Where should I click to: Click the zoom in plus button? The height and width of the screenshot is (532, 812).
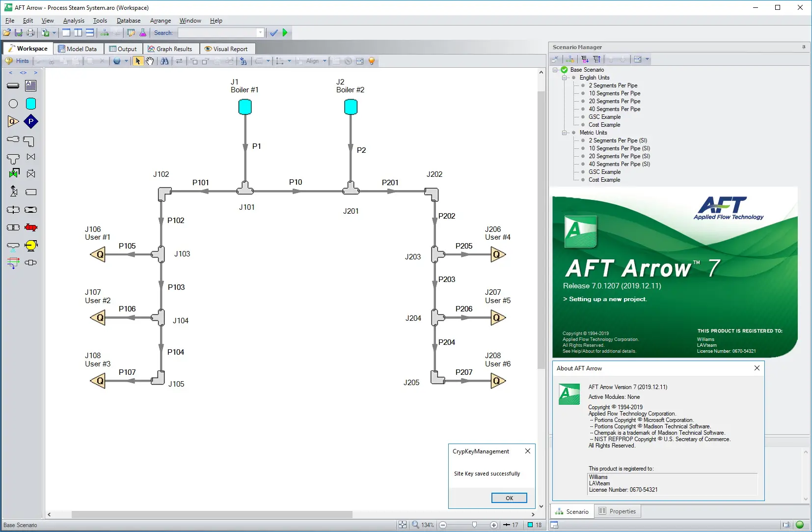[493, 525]
